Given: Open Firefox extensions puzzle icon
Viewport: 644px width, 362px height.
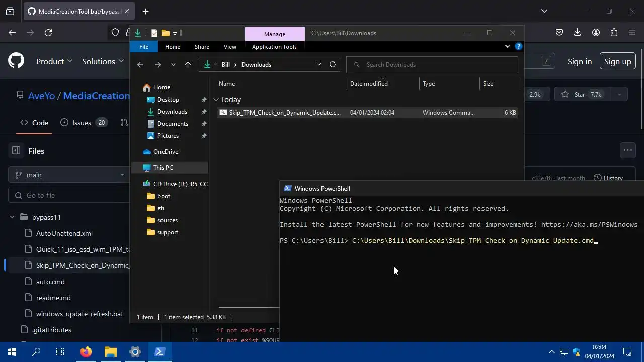Looking at the screenshot, I should 614,33.
